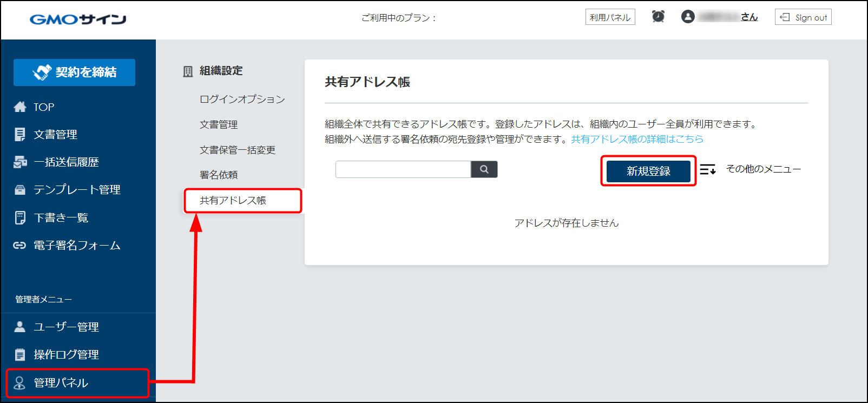Expand その他のメニュー
The image size is (868, 403).
(763, 169)
